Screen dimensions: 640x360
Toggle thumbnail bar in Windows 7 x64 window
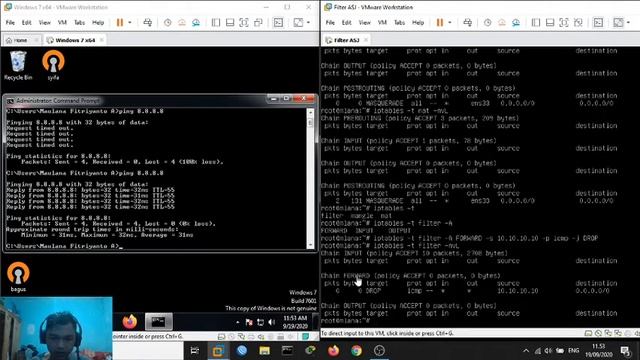230,22
